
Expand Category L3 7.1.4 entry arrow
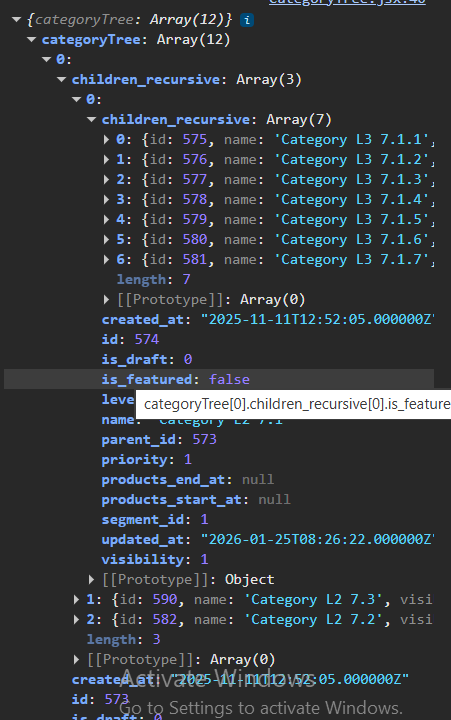tap(107, 200)
